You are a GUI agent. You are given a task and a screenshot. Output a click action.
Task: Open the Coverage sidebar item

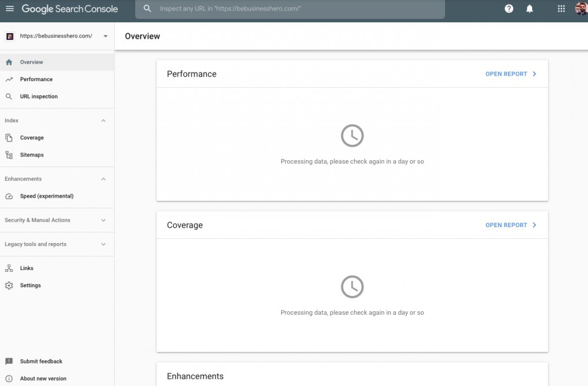pos(57,138)
